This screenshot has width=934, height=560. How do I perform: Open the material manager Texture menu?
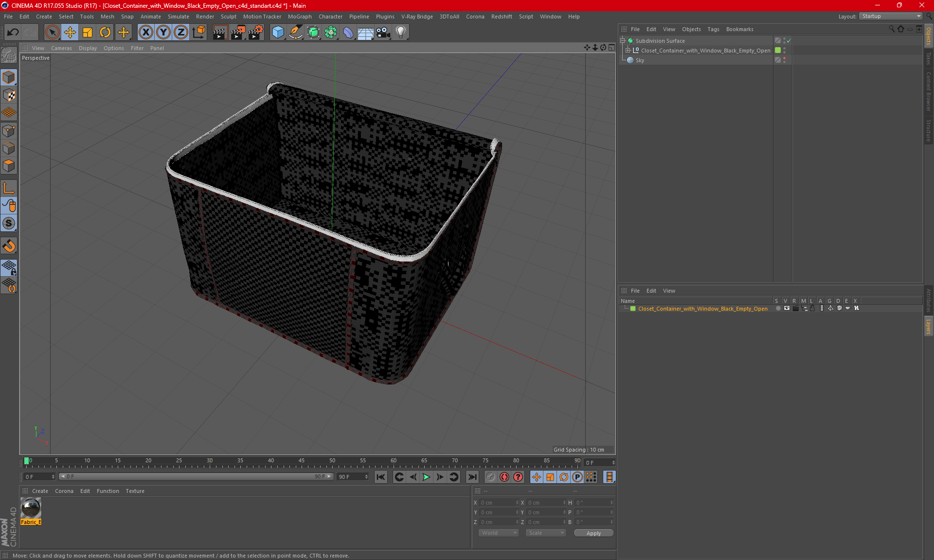[135, 491]
